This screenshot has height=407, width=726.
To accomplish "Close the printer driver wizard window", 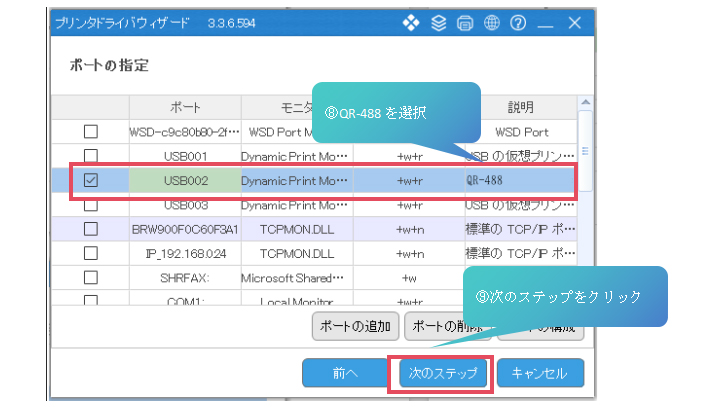I will (x=575, y=23).
